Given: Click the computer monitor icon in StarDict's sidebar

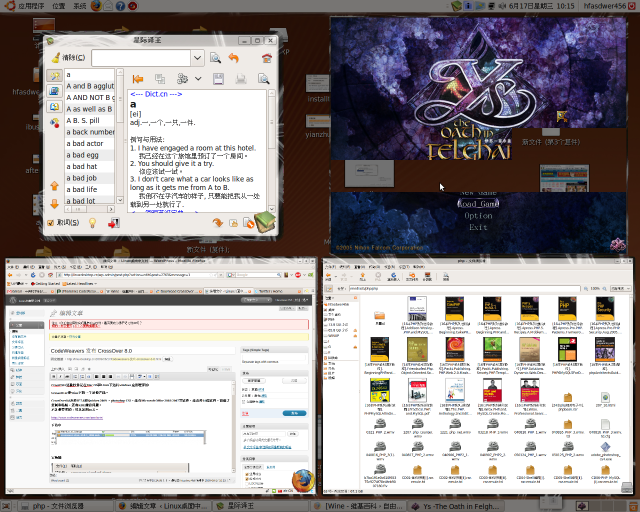Looking at the screenshot, I should 54,91.
